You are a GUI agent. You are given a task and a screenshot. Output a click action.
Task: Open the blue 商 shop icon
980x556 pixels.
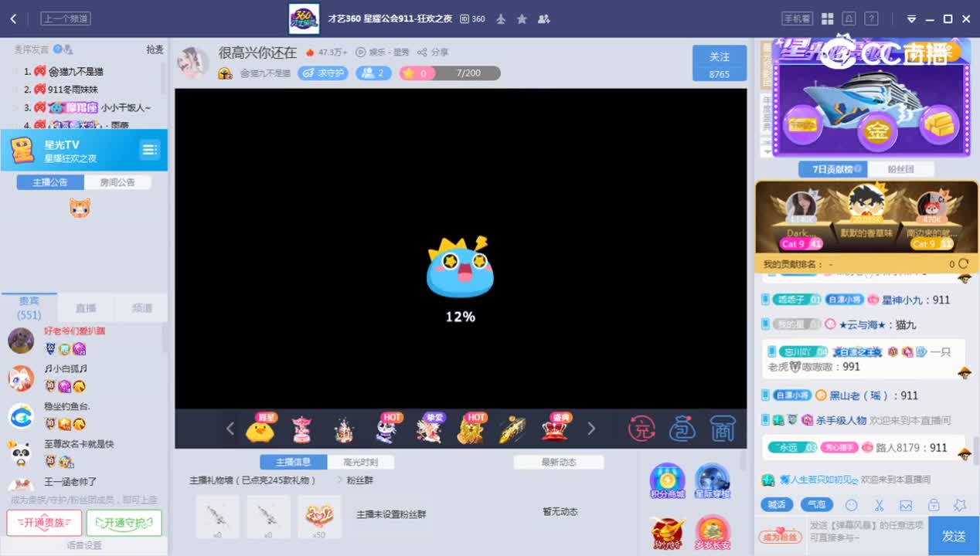click(x=722, y=428)
